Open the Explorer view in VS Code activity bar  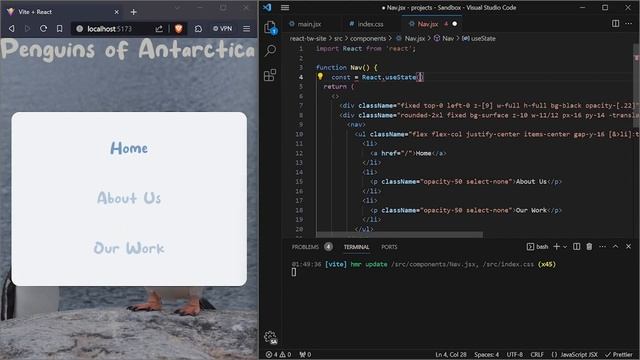pyautogui.click(x=270, y=28)
